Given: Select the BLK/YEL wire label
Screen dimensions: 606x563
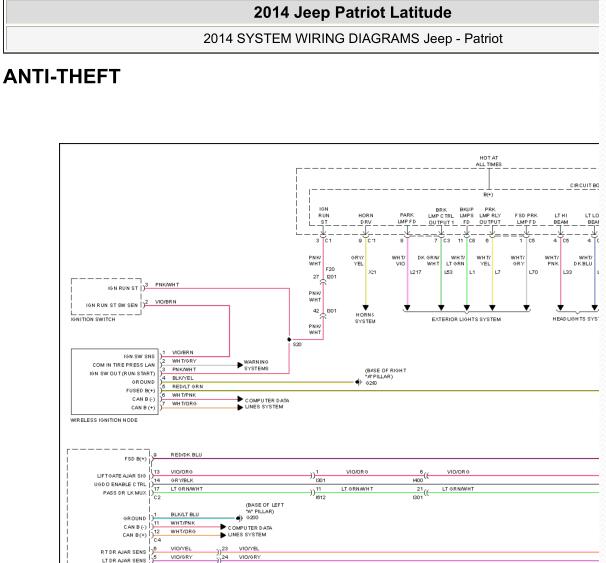Looking at the screenshot, I should tap(183, 378).
